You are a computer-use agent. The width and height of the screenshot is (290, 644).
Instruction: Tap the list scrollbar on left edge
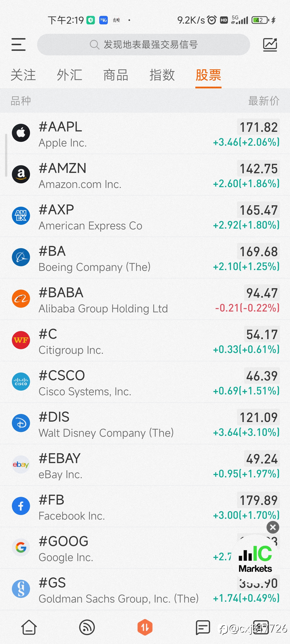coord(6,155)
